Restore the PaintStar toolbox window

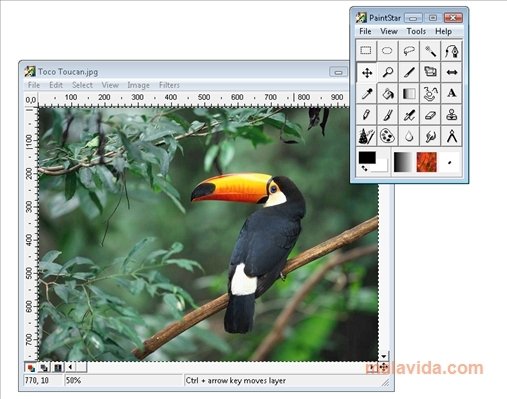pos(433,18)
